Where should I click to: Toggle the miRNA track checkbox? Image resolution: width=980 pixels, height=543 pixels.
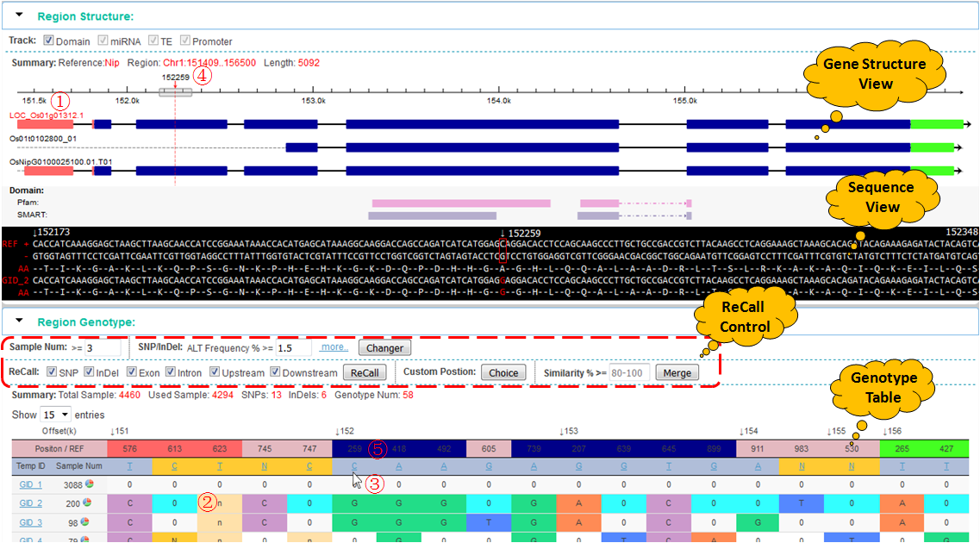[x=103, y=40]
